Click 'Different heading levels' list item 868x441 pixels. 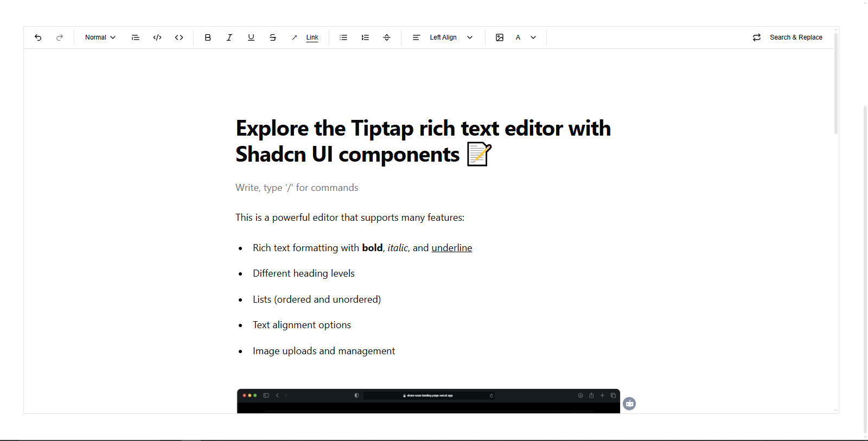pos(304,273)
